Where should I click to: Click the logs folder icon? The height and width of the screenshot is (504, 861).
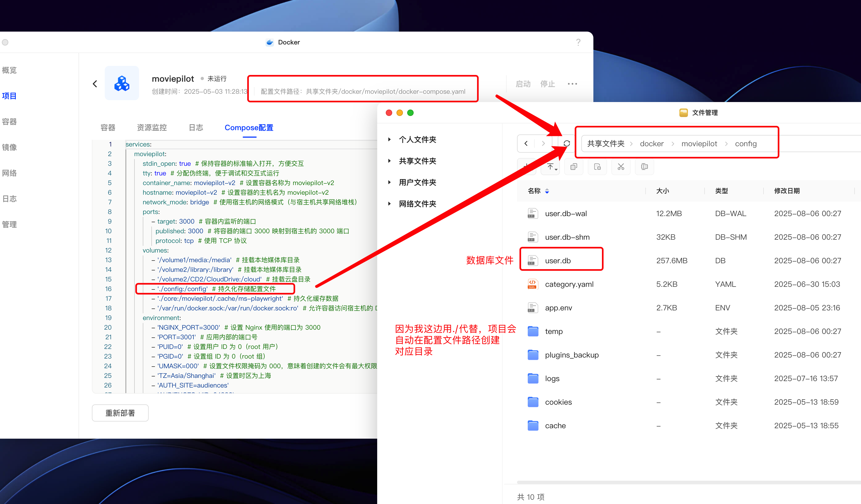tap(533, 378)
